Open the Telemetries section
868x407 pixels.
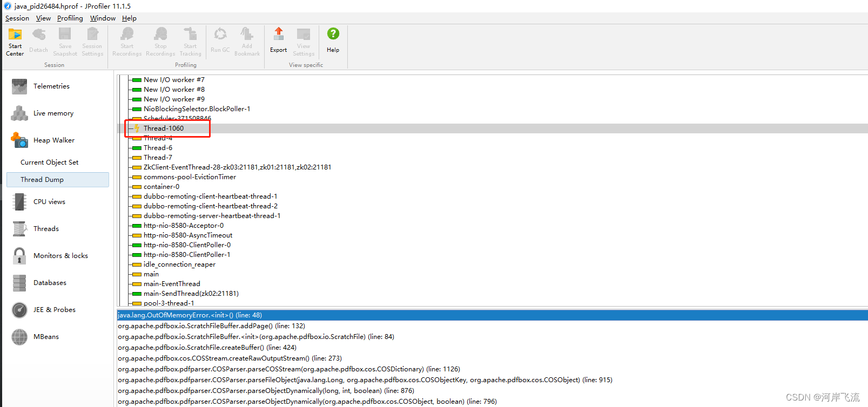[51, 86]
